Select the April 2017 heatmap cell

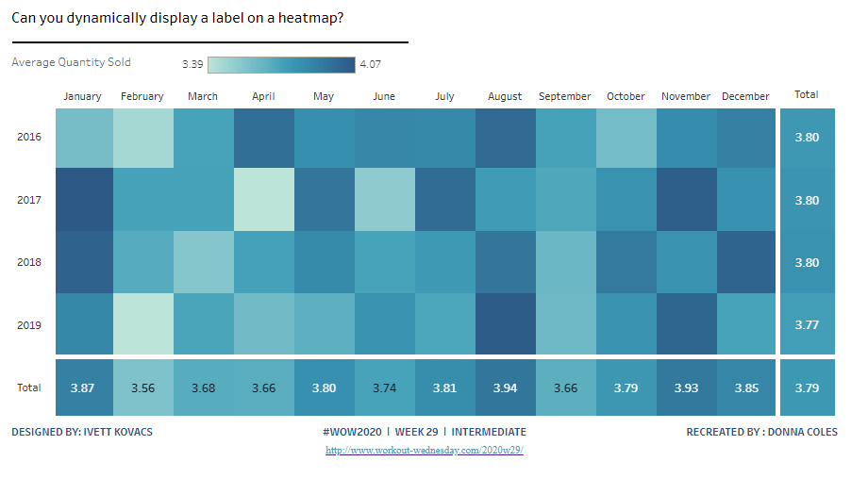(263, 200)
